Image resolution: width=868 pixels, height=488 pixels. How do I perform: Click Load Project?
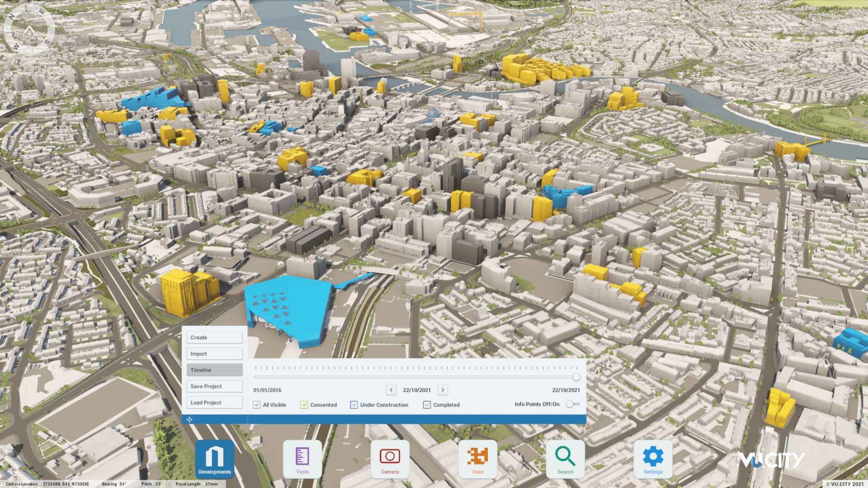tap(214, 403)
